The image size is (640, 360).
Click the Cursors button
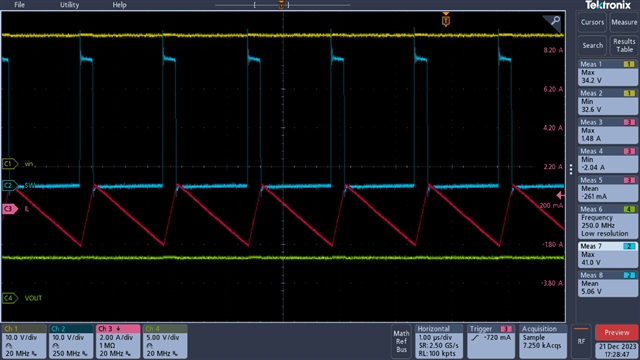(x=592, y=22)
